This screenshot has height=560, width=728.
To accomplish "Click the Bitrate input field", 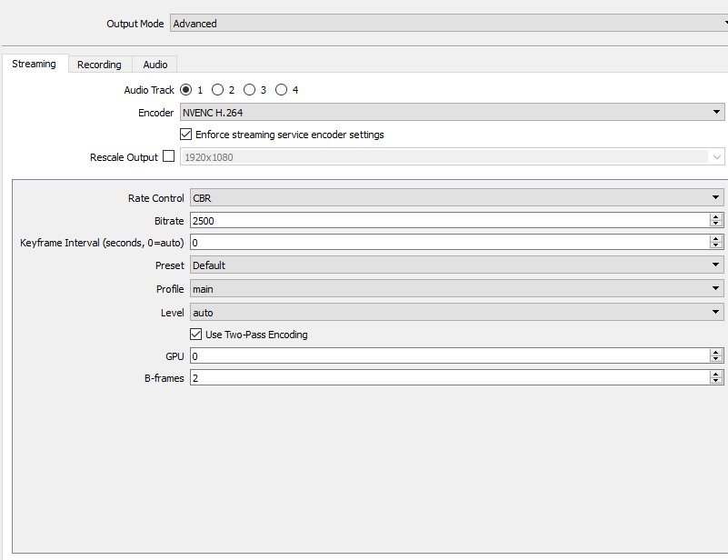I will point(449,221).
